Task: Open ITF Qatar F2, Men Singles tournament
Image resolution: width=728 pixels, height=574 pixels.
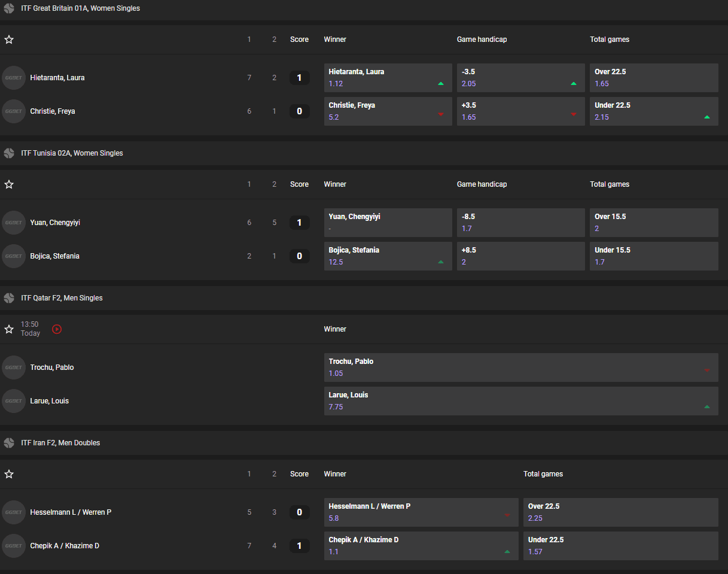Action: (62, 298)
